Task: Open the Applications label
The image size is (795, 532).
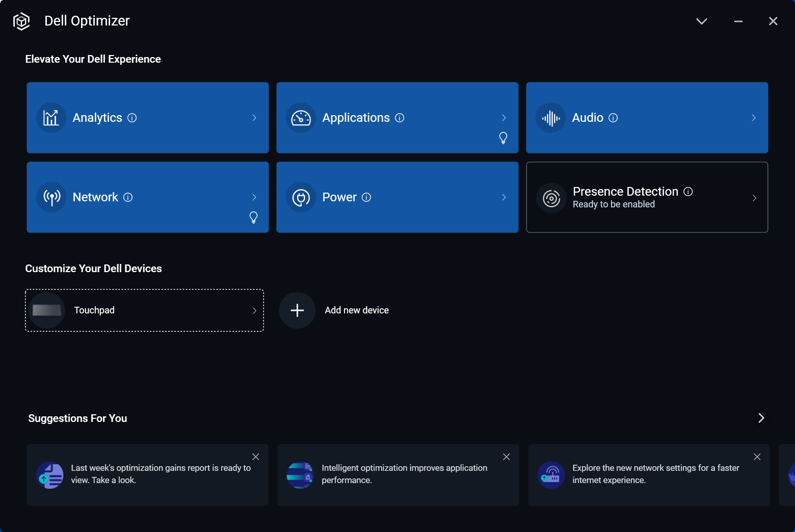Action: [x=356, y=118]
